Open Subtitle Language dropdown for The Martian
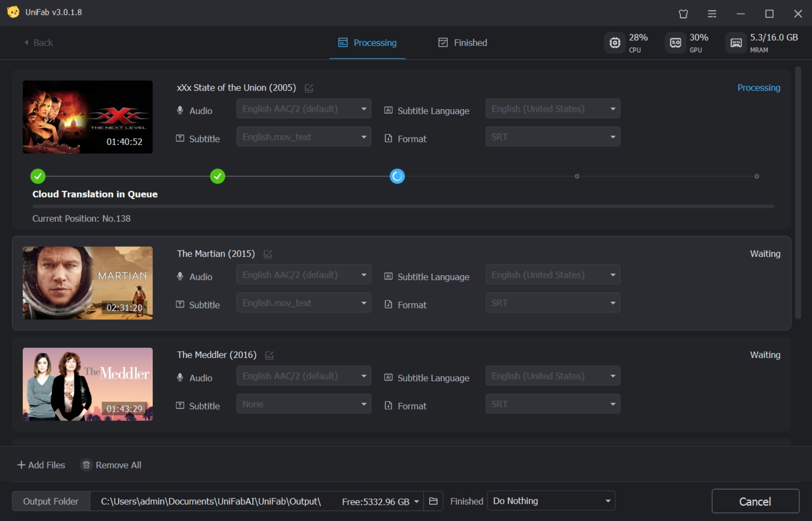The image size is (812, 521). click(x=552, y=275)
